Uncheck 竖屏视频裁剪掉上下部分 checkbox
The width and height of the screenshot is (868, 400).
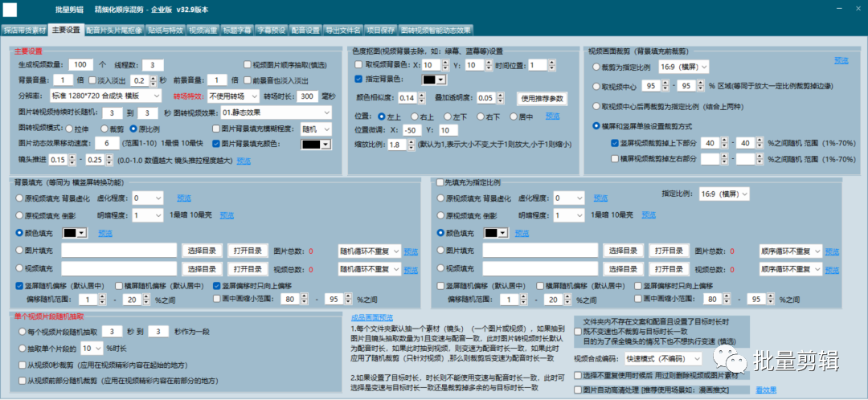(615, 143)
